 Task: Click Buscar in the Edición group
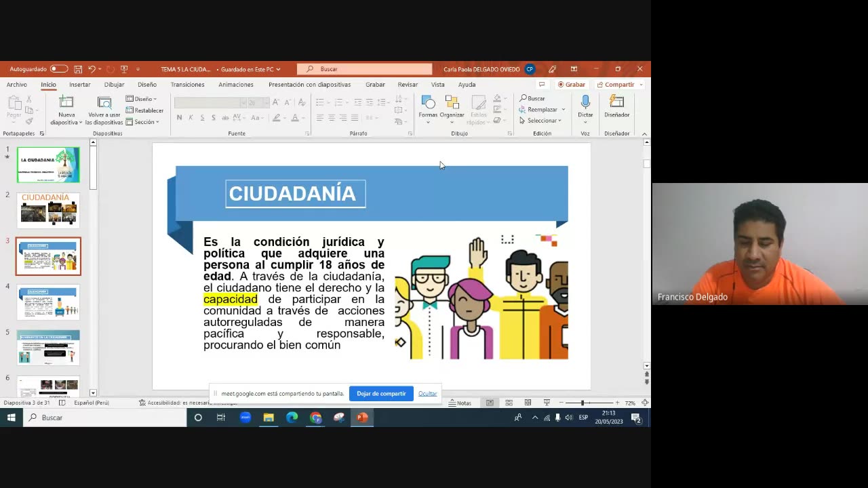click(x=532, y=98)
